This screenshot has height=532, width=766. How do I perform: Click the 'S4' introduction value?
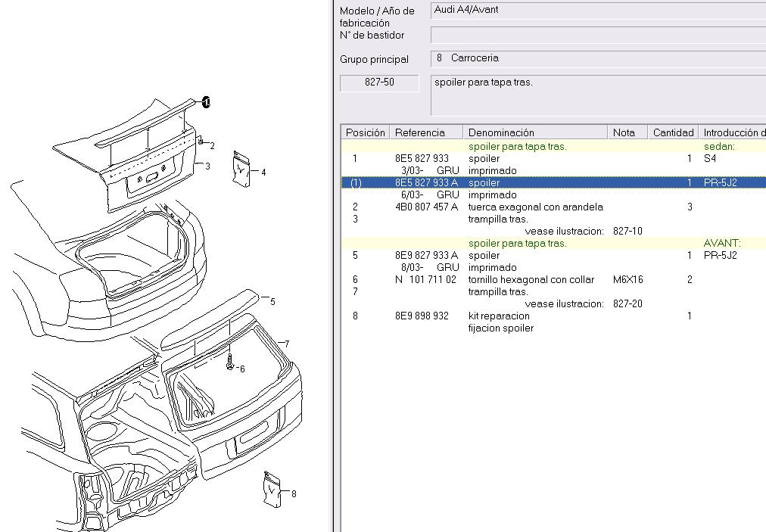coord(710,158)
